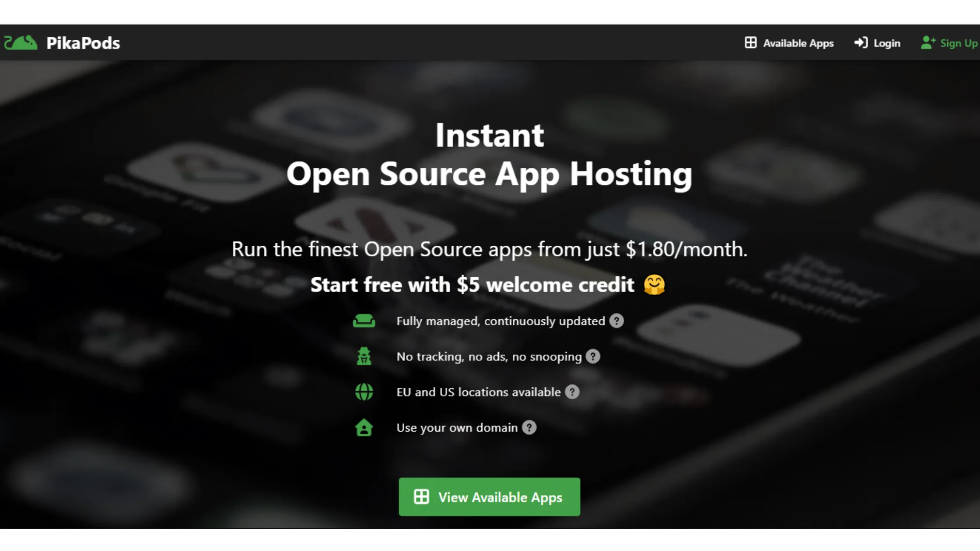This screenshot has height=551, width=980.
Task: Show help for Fully managed, continuously updated
Action: tap(616, 321)
